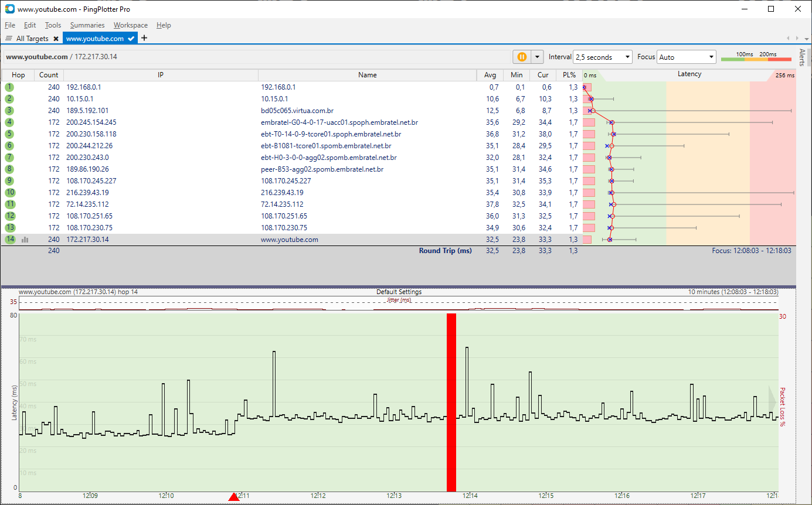Pause the trace with the orange pause button
Screen dimensions: 812x505
coord(521,57)
